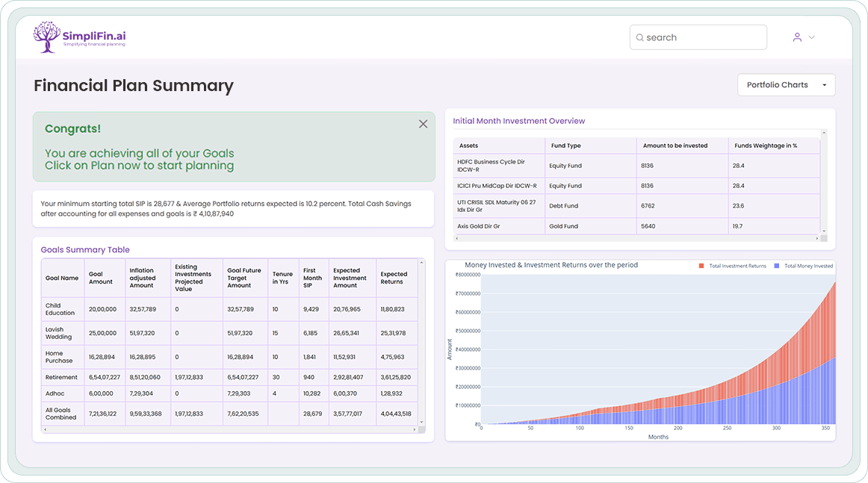The height and width of the screenshot is (483, 868).
Task: Click the search magnifier icon
Action: [639, 37]
